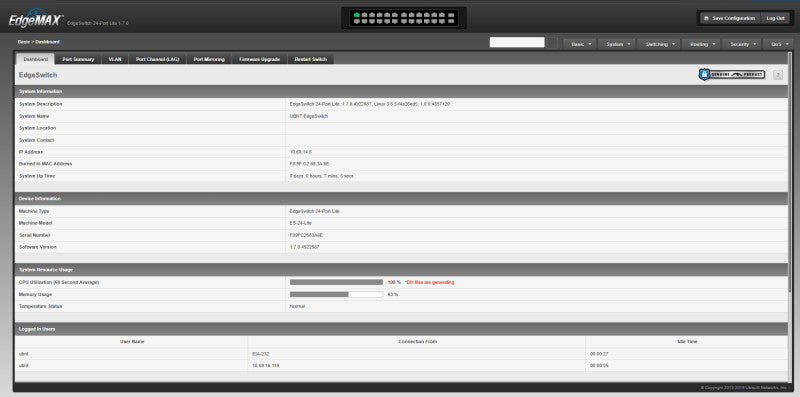Screen dimensions: 800x397
Task: Click the Memory Usage progress bar
Action: pyautogui.click(x=336, y=294)
